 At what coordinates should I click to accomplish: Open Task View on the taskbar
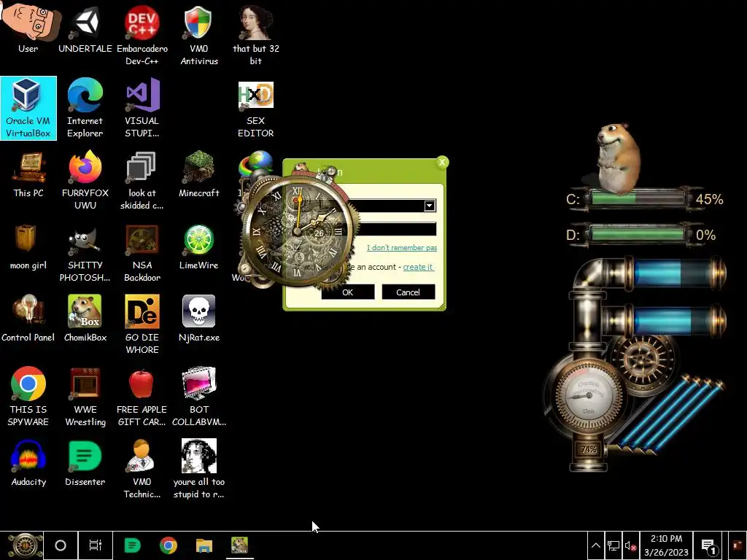(x=96, y=545)
